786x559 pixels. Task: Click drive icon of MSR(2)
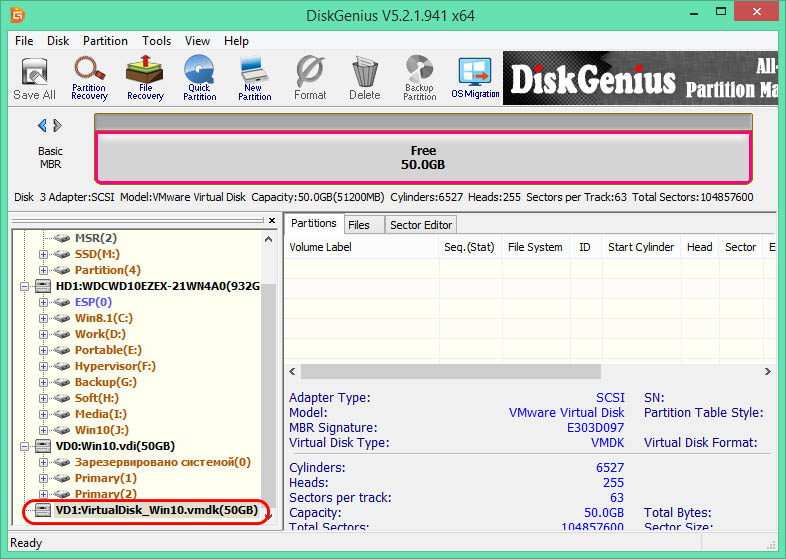[62, 238]
